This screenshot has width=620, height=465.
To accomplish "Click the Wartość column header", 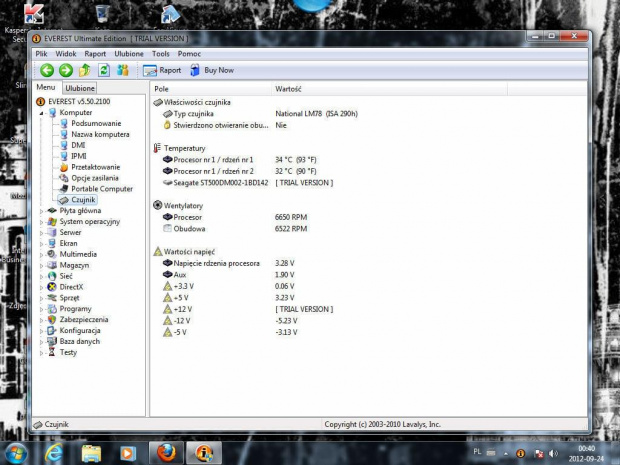I will 389,89.
